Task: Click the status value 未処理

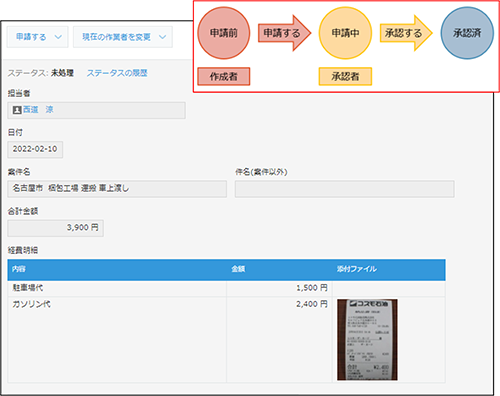Action: (x=62, y=73)
